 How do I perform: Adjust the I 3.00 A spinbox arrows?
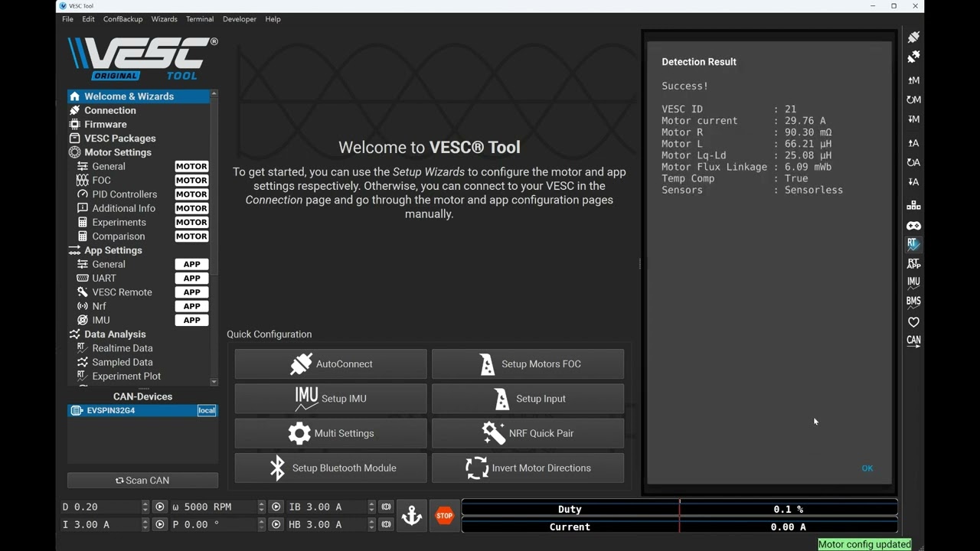pyautogui.click(x=145, y=524)
